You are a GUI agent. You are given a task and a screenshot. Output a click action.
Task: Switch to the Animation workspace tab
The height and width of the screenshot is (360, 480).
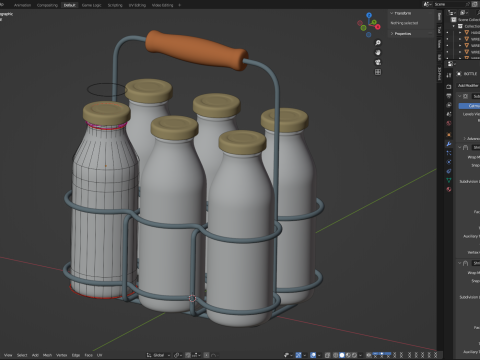[22, 5]
